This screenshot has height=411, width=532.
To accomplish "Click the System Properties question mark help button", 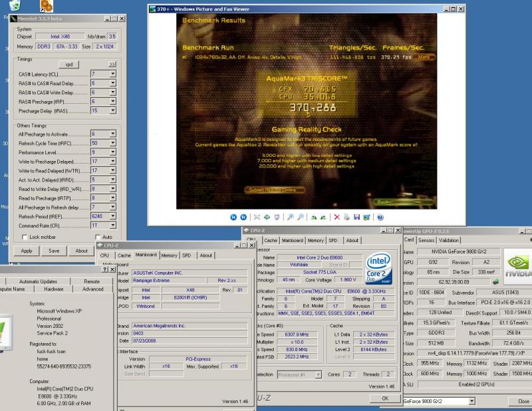I will coord(105,269).
